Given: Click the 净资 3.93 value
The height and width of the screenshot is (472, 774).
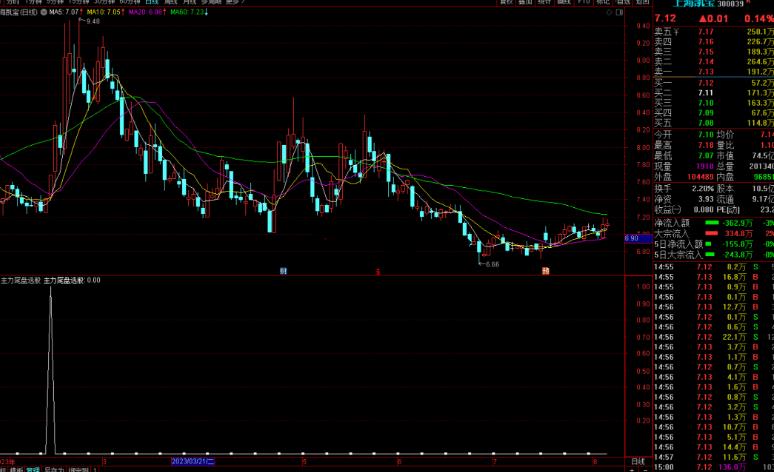Looking at the screenshot, I should (706, 199).
